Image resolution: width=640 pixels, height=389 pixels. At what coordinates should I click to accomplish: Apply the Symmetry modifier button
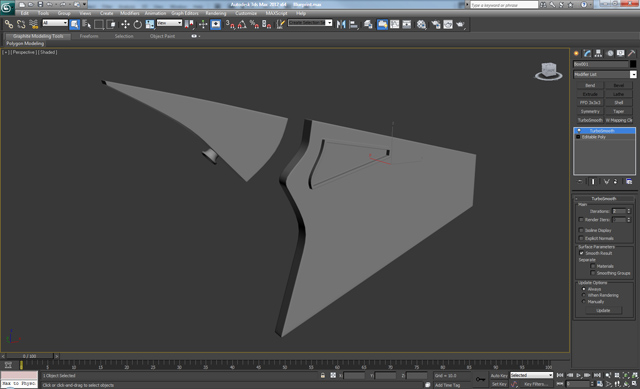click(590, 111)
